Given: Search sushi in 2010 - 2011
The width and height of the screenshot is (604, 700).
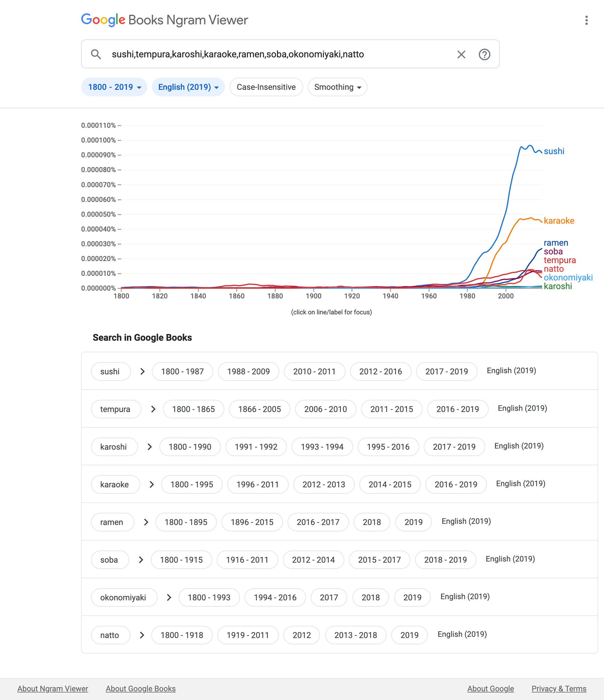Looking at the screenshot, I should pos(314,371).
